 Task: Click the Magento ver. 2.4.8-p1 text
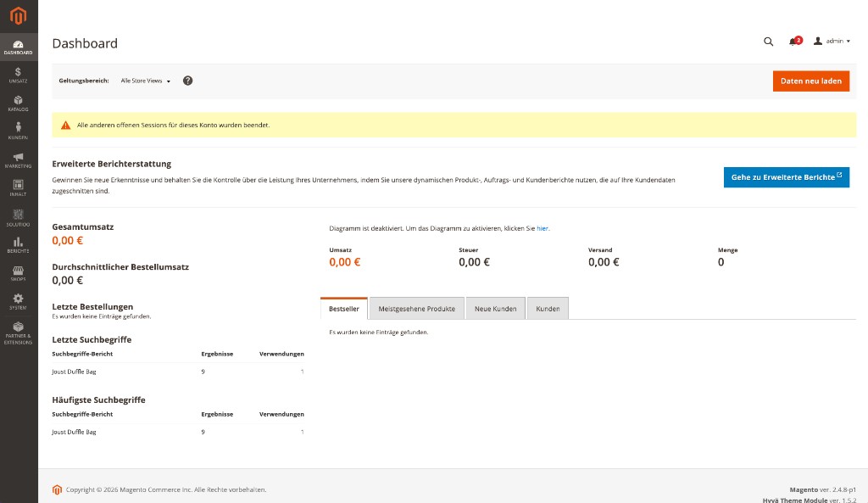coord(822,489)
